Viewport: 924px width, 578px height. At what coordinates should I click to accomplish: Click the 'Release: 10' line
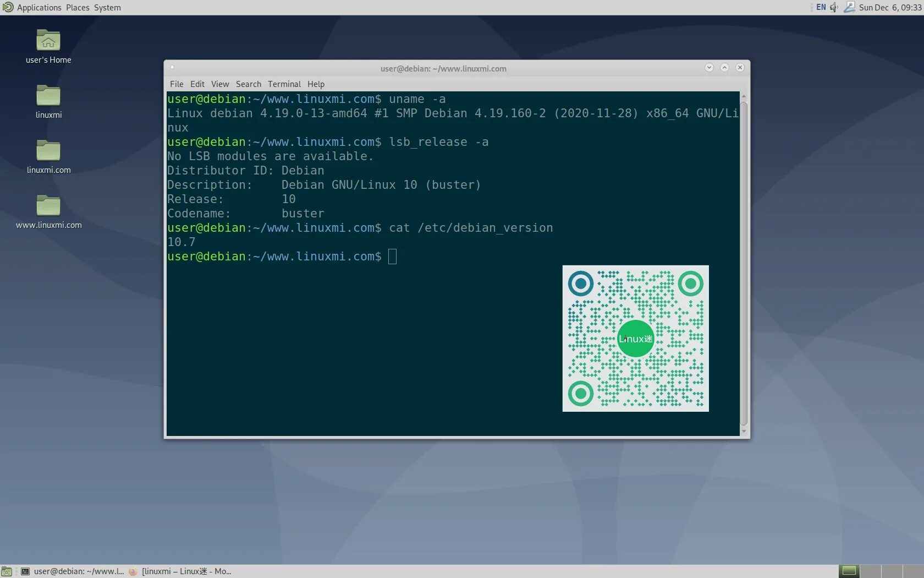tap(232, 199)
